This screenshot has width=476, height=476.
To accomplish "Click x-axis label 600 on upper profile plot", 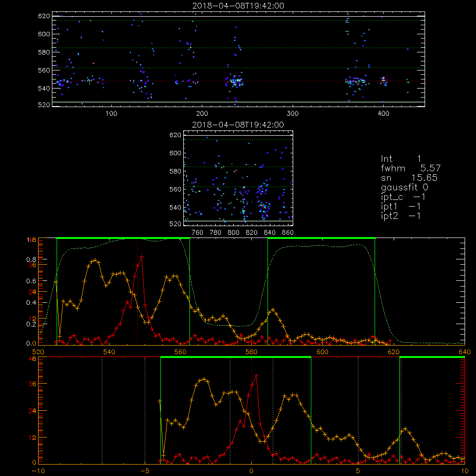I will (x=322, y=352).
